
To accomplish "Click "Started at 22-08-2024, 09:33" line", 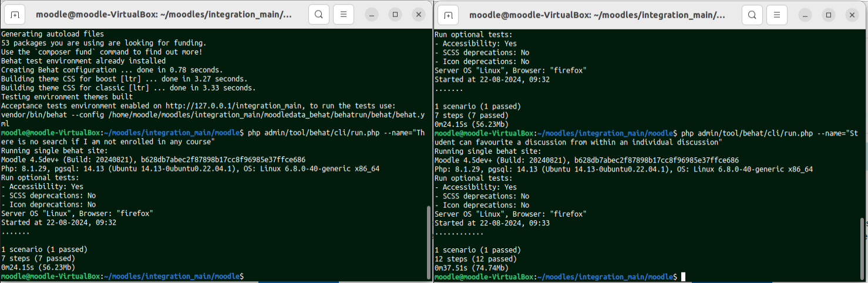I will click(x=492, y=223).
